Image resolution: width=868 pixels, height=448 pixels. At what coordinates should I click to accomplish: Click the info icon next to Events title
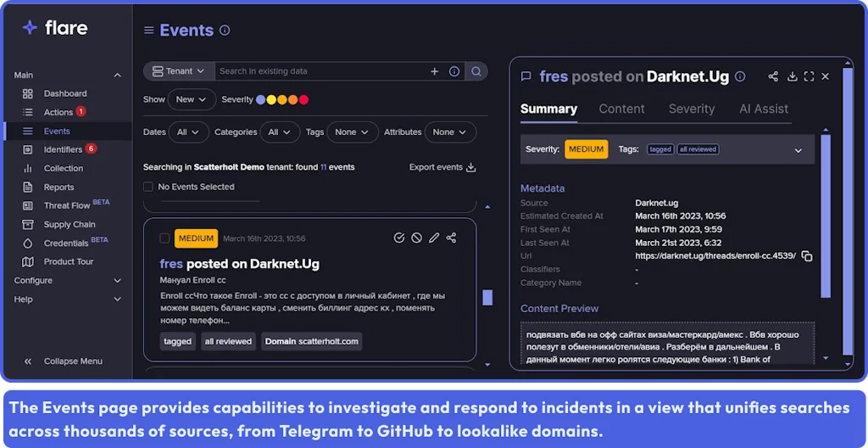pyautogui.click(x=224, y=31)
